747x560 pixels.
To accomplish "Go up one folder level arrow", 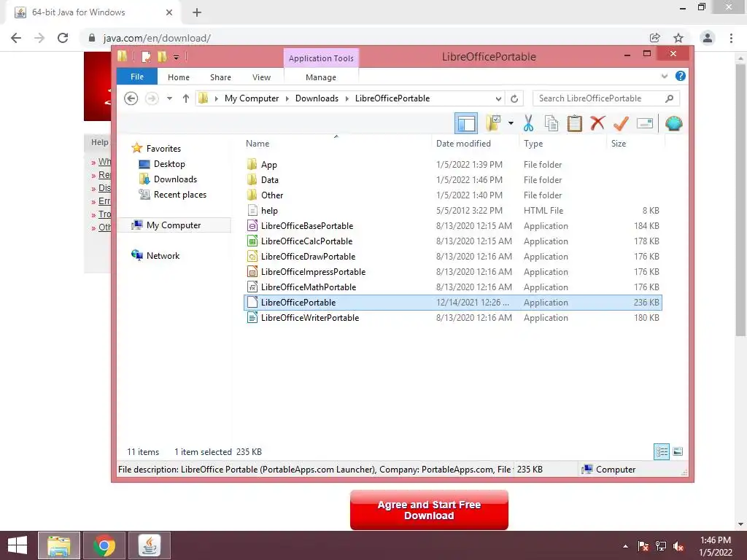I will coord(186,98).
